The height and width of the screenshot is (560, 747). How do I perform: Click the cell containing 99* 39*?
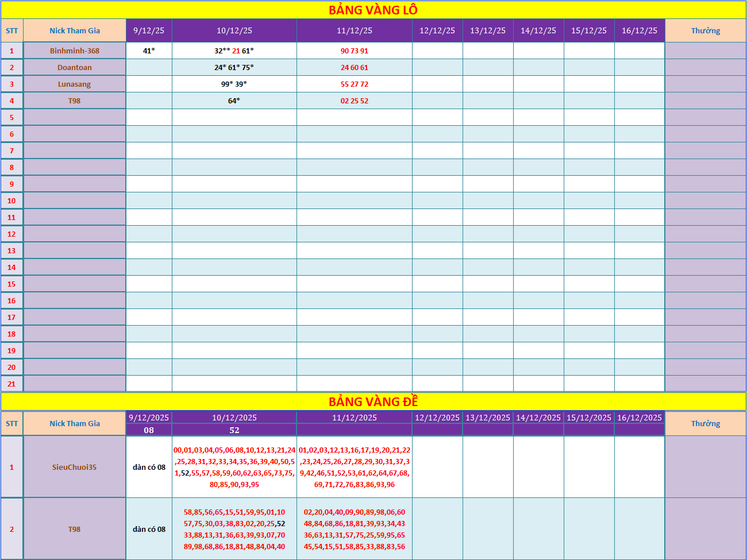(234, 84)
